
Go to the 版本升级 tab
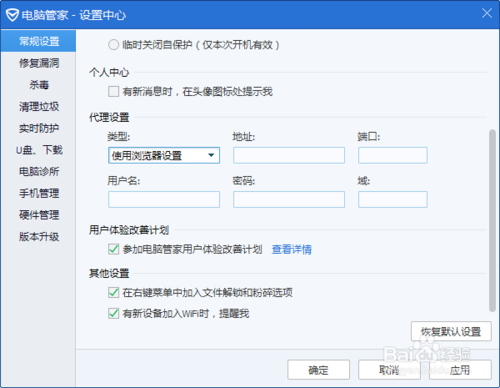pos(38,236)
